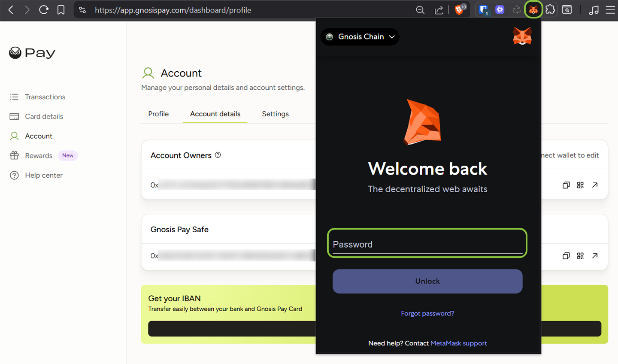Click Forgot password link

[427, 313]
